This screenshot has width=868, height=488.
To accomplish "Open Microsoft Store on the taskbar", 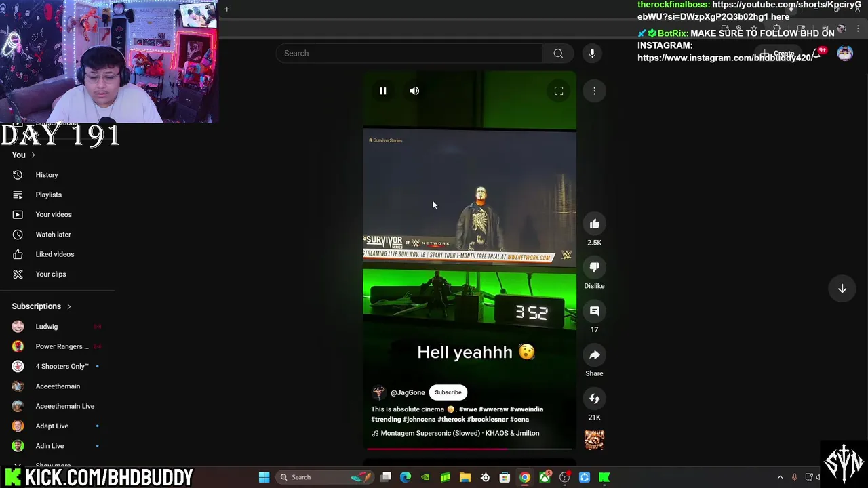I will [x=505, y=477].
